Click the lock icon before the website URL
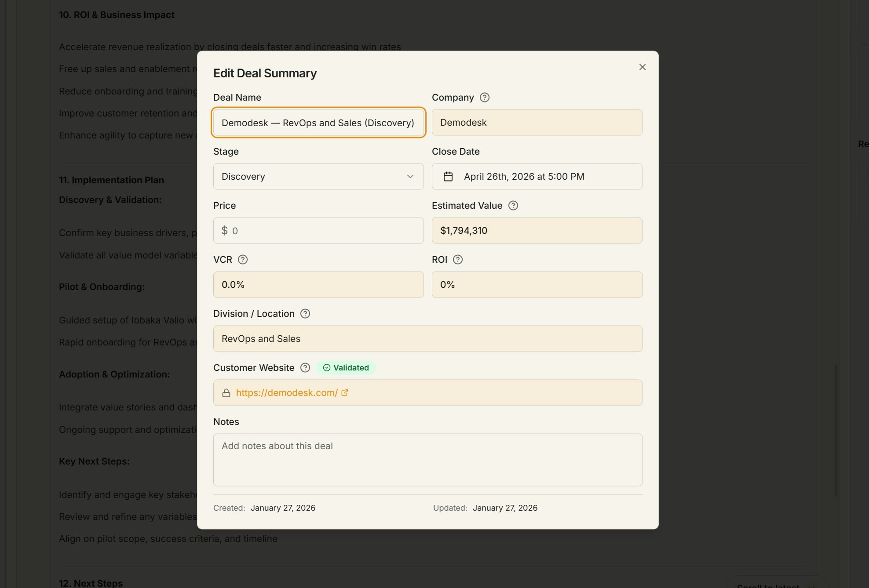869x588 pixels. pyautogui.click(x=226, y=392)
